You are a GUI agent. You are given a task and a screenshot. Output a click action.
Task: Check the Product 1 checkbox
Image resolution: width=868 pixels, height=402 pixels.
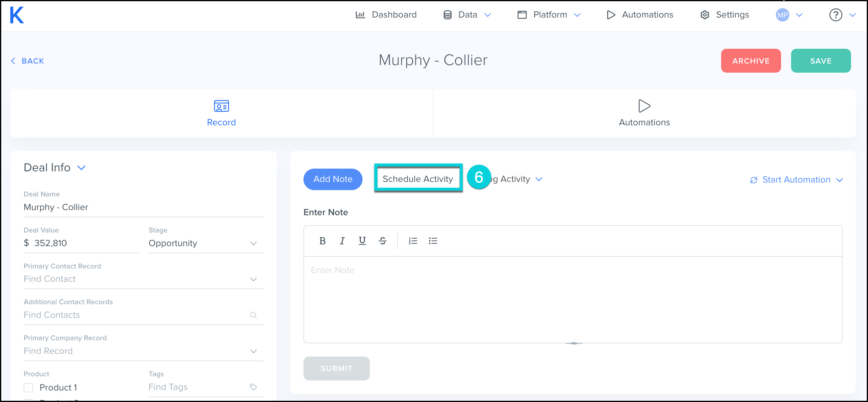(x=29, y=387)
